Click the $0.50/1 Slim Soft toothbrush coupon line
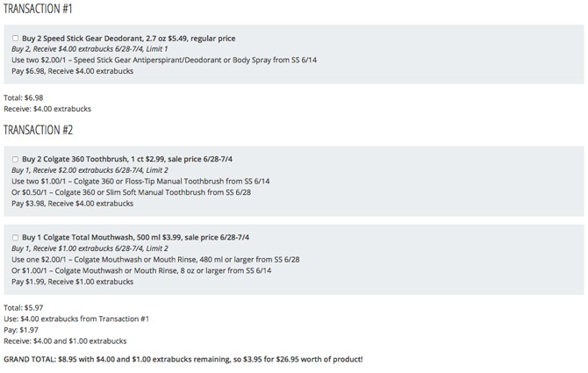This screenshot has height=373, width=588. 132,192
